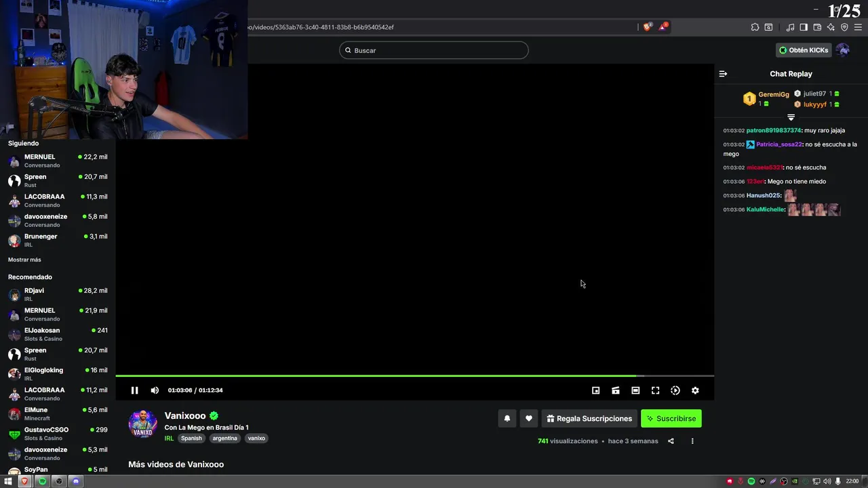868x488 pixels.
Task: Click the Obtén KICKs button
Action: (804, 50)
